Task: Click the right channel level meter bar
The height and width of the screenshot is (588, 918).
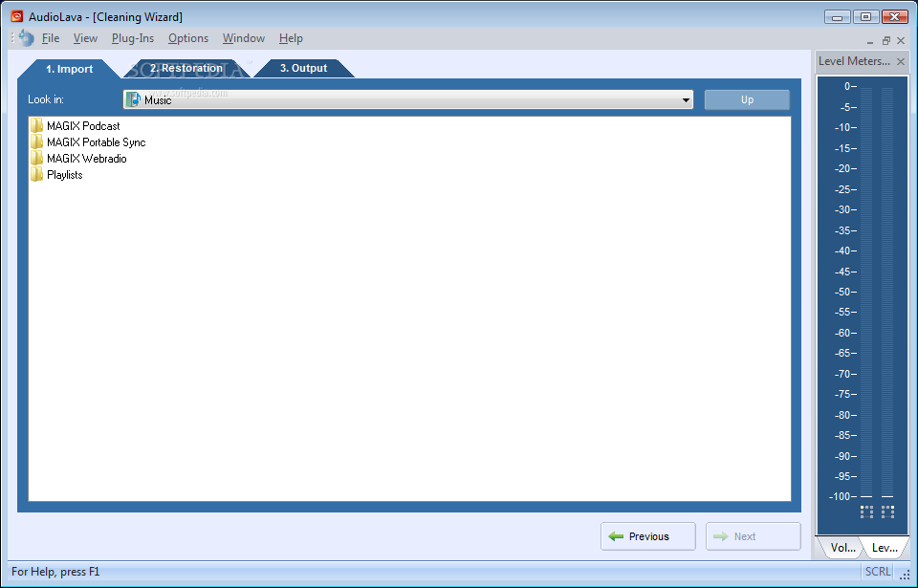Action: pos(887,292)
